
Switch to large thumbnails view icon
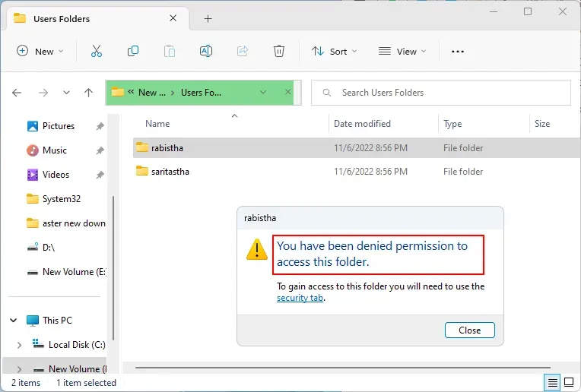pos(569,382)
